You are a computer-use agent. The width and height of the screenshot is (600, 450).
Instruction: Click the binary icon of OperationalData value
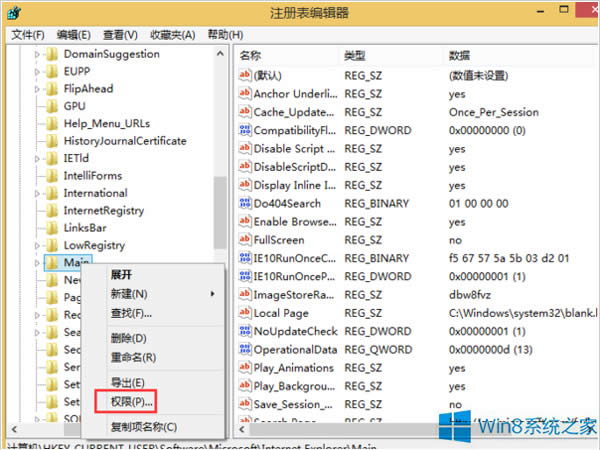coord(245,350)
